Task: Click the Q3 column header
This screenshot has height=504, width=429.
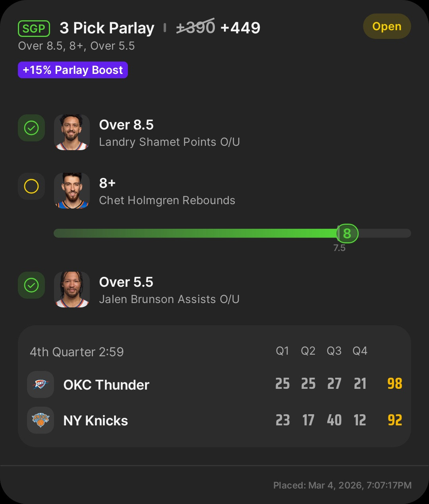Action: (334, 351)
